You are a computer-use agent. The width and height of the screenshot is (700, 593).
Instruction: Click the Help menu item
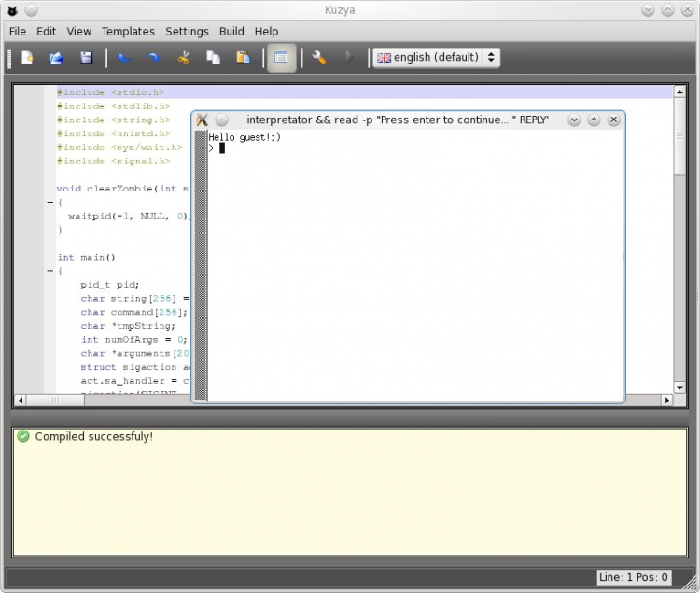coord(266,31)
